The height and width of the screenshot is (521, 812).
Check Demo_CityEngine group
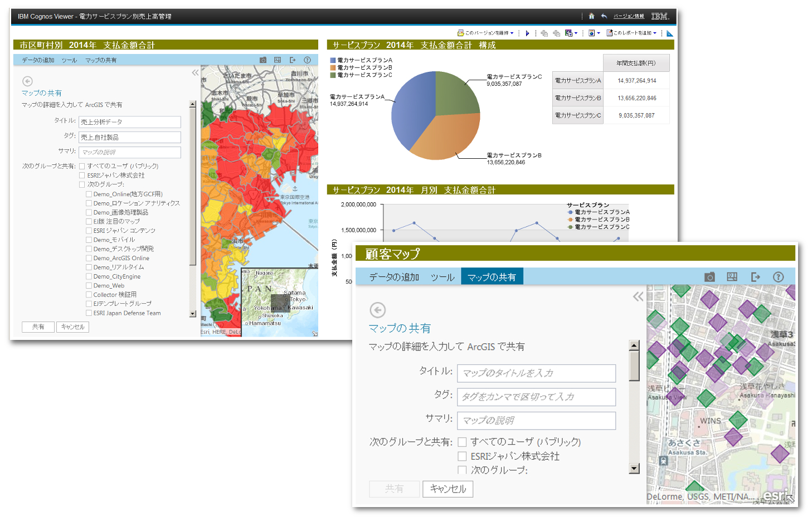[x=89, y=276]
